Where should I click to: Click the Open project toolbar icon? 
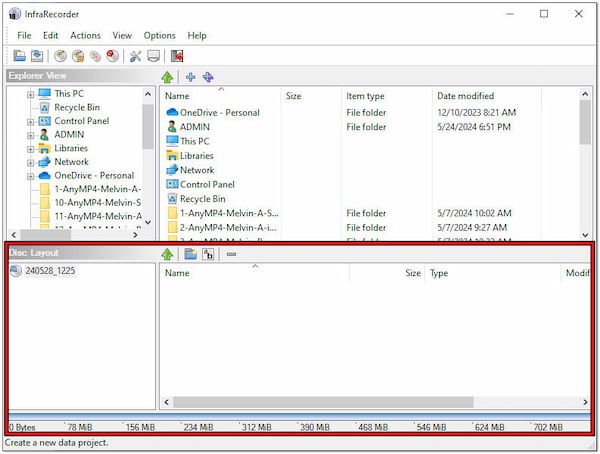tap(20, 56)
